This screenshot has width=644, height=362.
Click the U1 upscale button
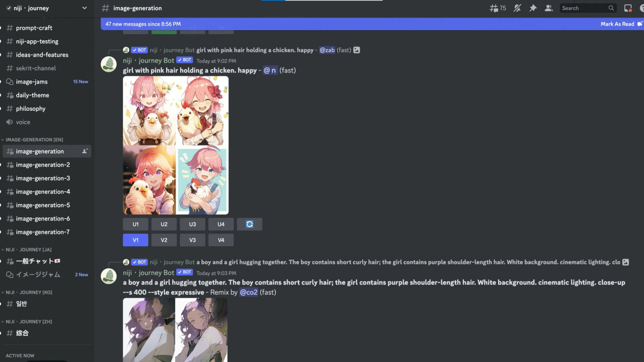(135, 224)
